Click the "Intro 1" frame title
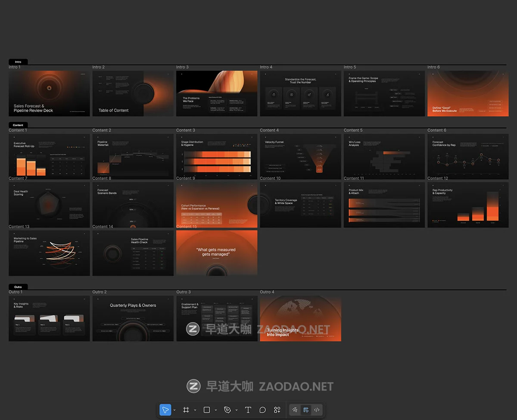This screenshot has width=517, height=420. pos(15,67)
